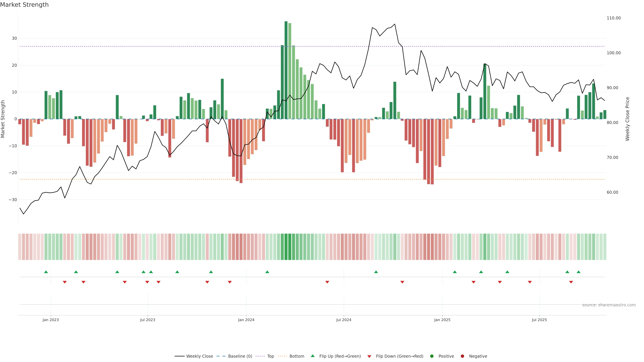
Task: Click the green Positive circle in the legend
Action: [432, 356]
